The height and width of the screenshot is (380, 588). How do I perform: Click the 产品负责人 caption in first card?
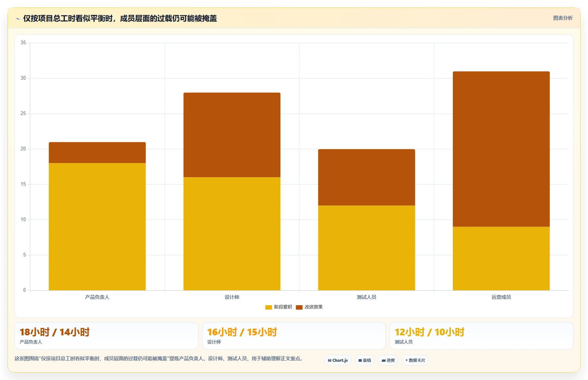tap(31, 342)
